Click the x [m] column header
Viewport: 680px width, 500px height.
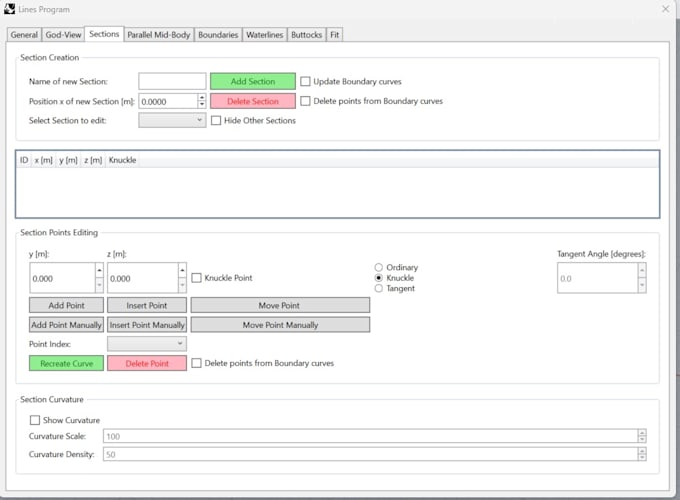pos(43,160)
